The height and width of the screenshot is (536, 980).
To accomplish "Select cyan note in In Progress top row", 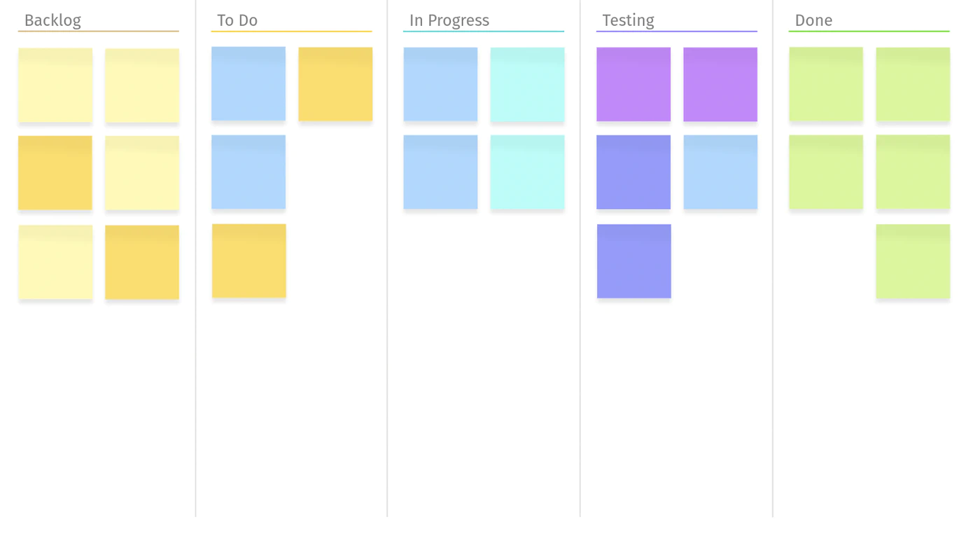I will point(528,85).
